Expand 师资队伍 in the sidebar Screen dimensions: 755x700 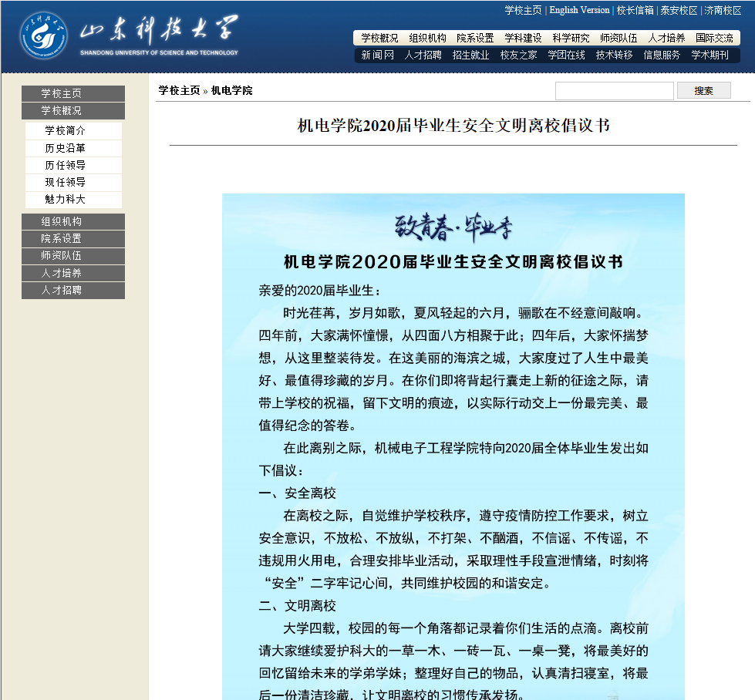(x=73, y=256)
